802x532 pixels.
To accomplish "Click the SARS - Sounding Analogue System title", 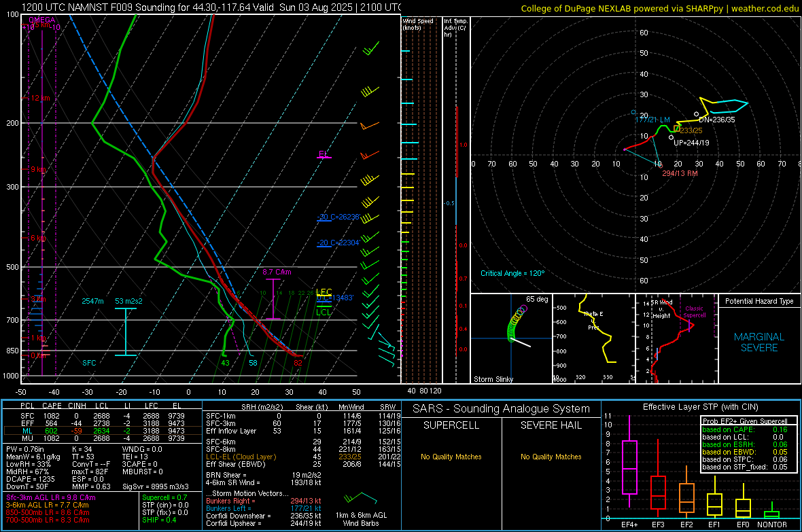I will click(501, 409).
